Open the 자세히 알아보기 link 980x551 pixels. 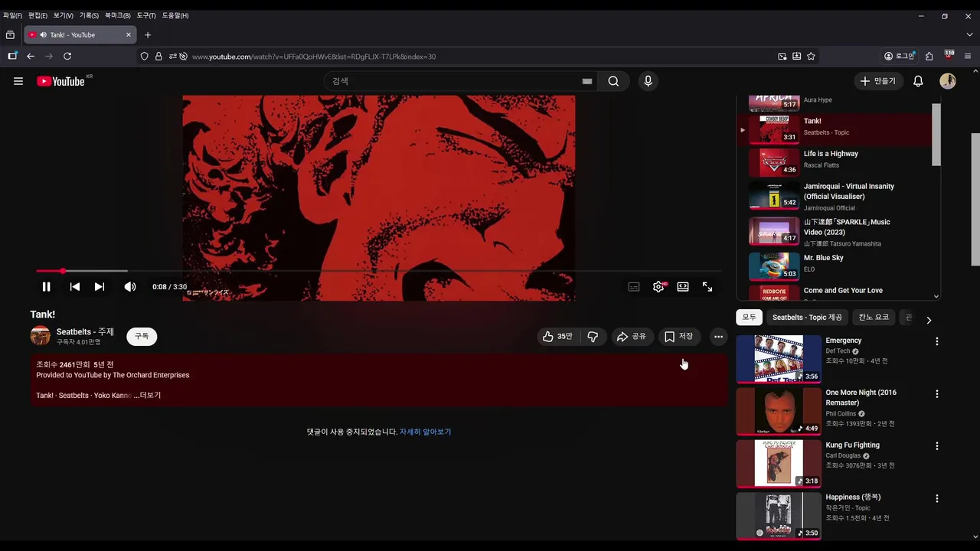tap(425, 432)
